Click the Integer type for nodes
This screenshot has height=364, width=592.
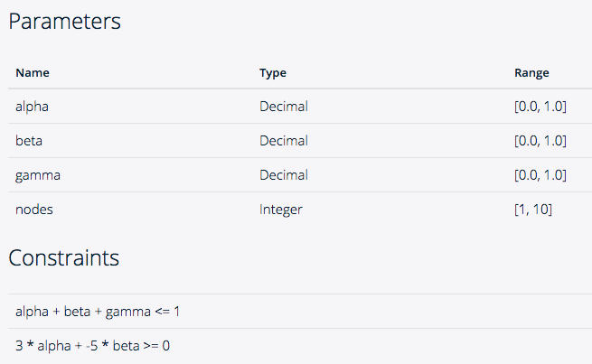coord(281,210)
